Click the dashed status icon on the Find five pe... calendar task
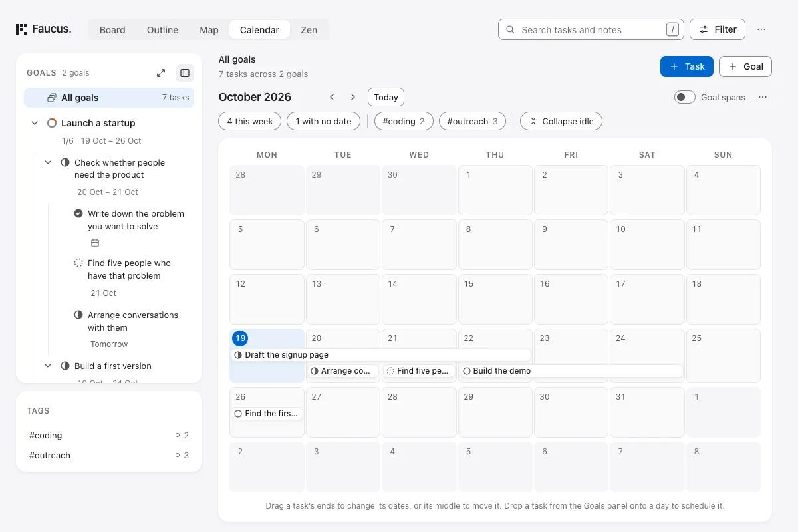 click(x=390, y=371)
